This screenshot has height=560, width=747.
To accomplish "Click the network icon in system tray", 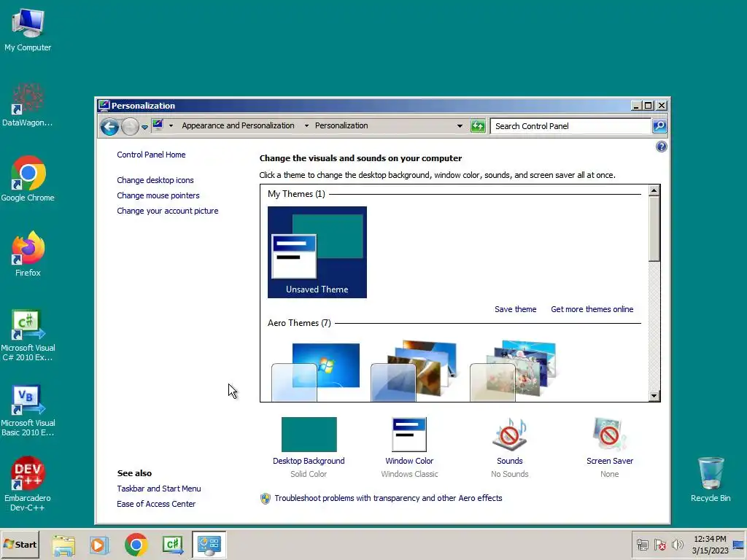I will (x=643, y=545).
